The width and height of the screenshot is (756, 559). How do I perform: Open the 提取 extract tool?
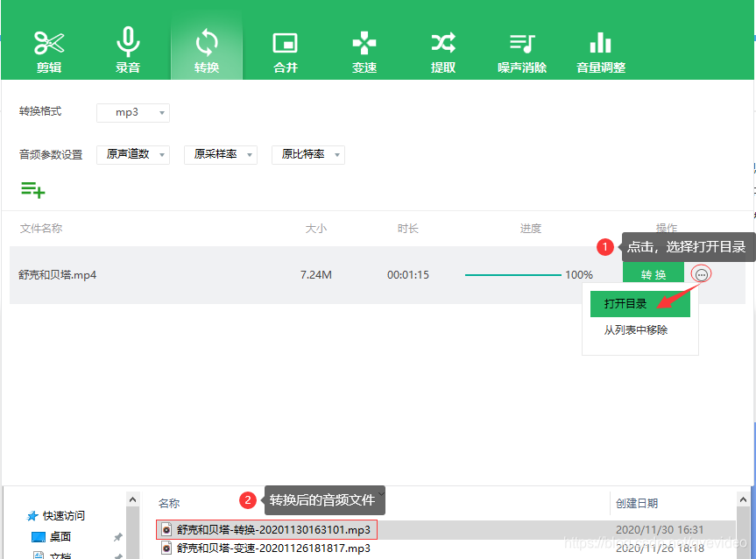click(x=443, y=51)
